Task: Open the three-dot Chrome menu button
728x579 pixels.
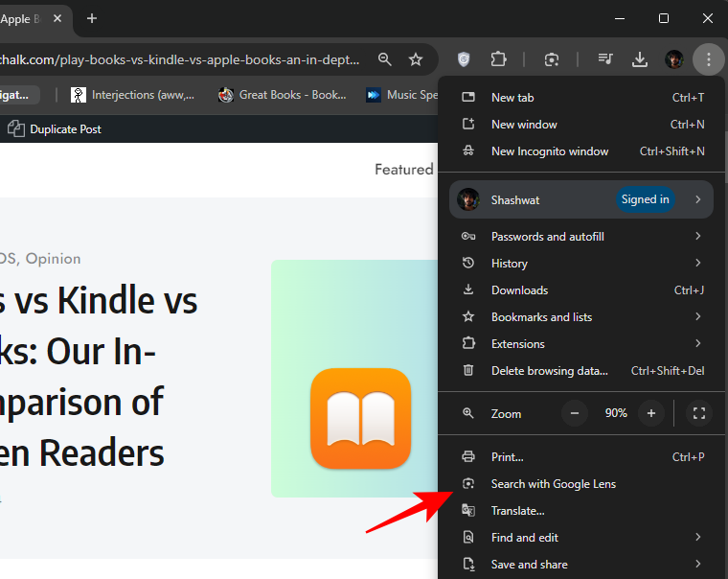Action: (708, 59)
